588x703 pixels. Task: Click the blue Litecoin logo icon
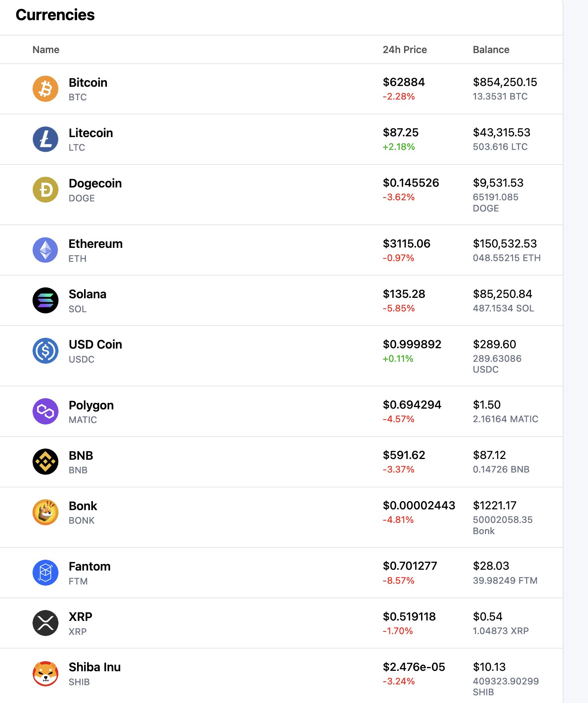click(x=45, y=139)
